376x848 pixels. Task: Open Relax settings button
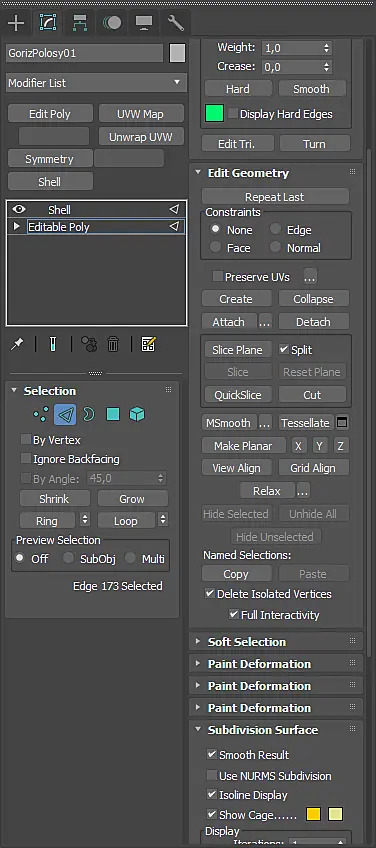303,491
